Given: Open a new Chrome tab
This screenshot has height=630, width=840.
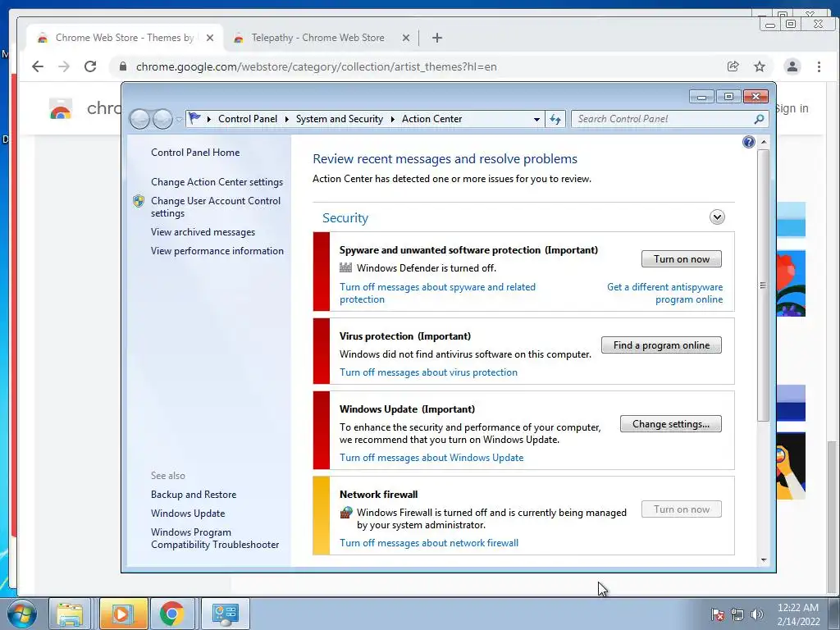Looking at the screenshot, I should 437,38.
